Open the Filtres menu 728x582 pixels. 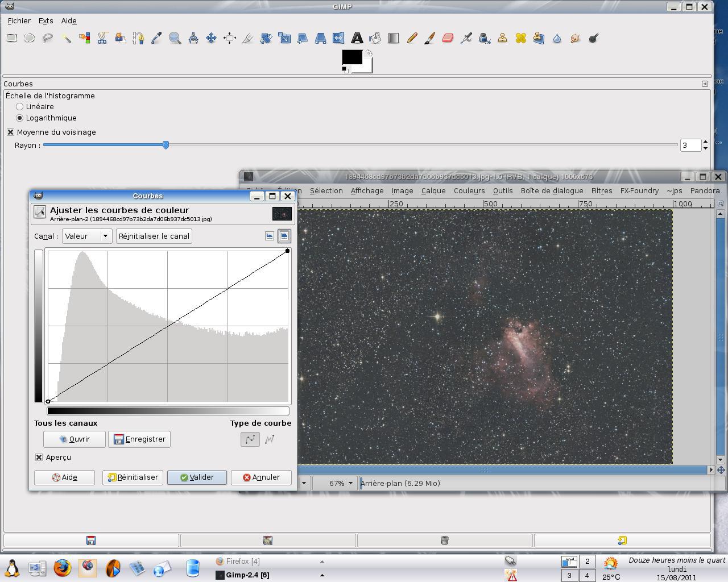pyautogui.click(x=601, y=190)
